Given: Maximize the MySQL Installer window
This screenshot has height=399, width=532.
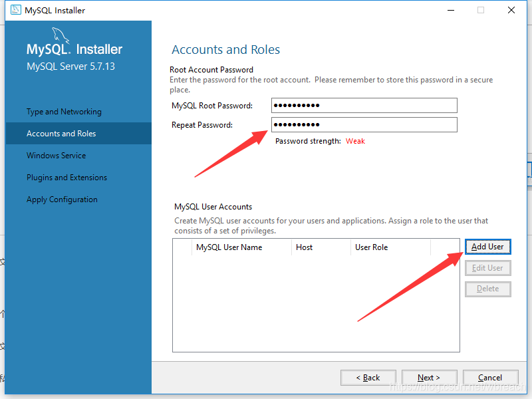Looking at the screenshot, I should coord(481,10).
